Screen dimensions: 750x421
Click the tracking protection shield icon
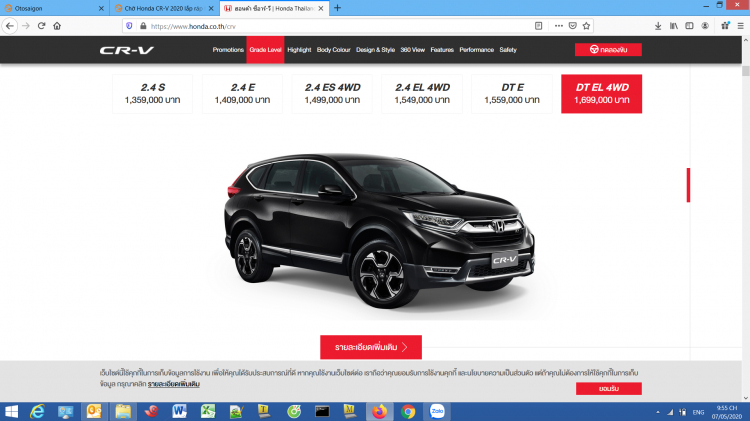129,26
